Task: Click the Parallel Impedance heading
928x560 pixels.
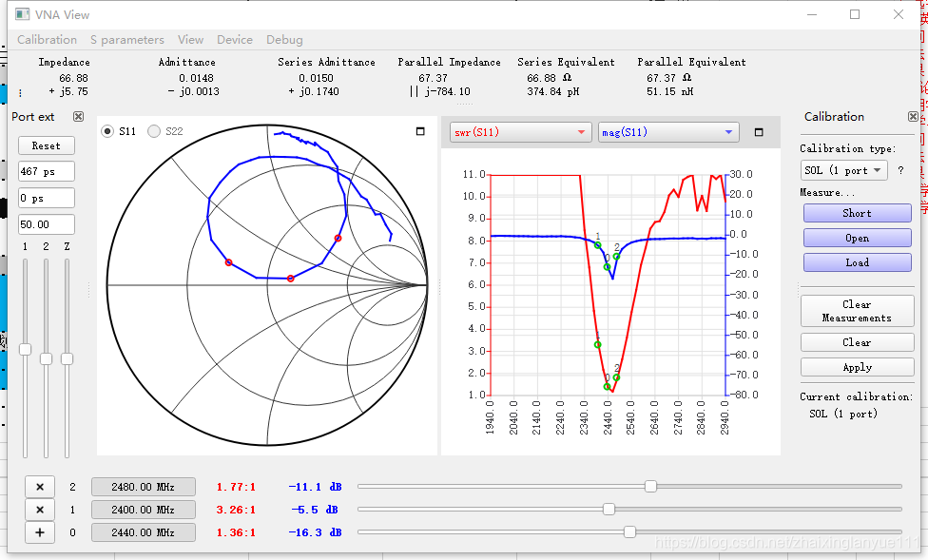Action: pyautogui.click(x=449, y=62)
